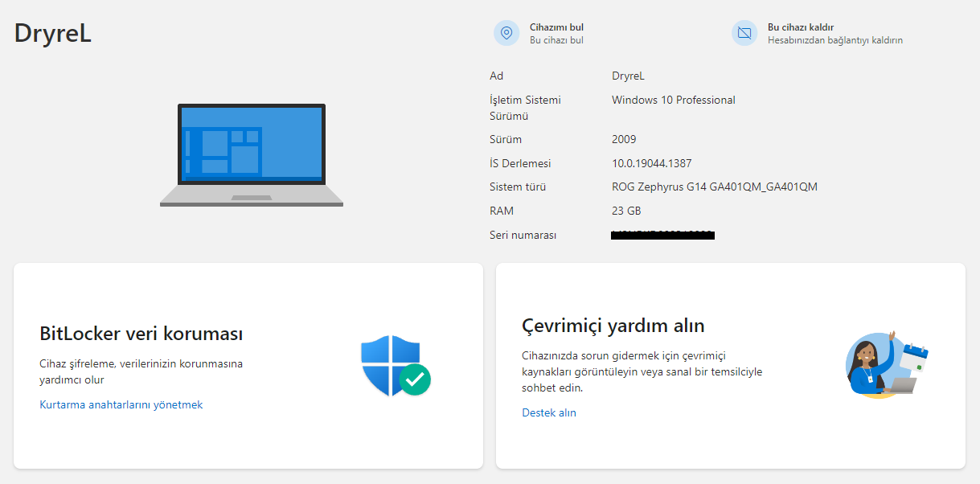
Task: Select the 2009 version value
Action: click(x=624, y=139)
